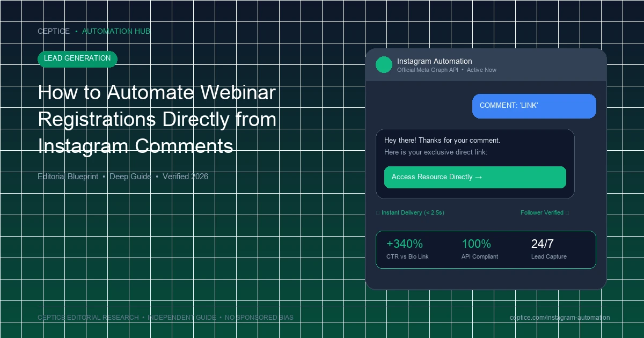Click the 'Hey there! Thanks for your comment.' message

coord(442,141)
